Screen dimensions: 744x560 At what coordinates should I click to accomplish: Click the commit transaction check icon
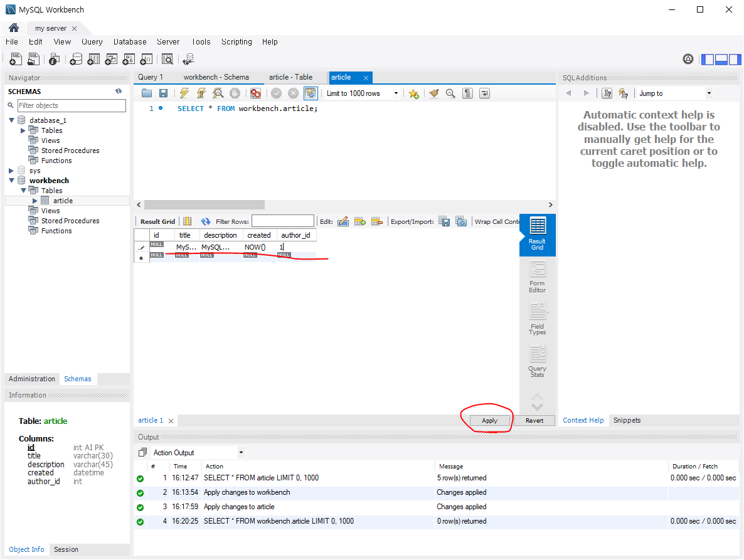pos(276,93)
